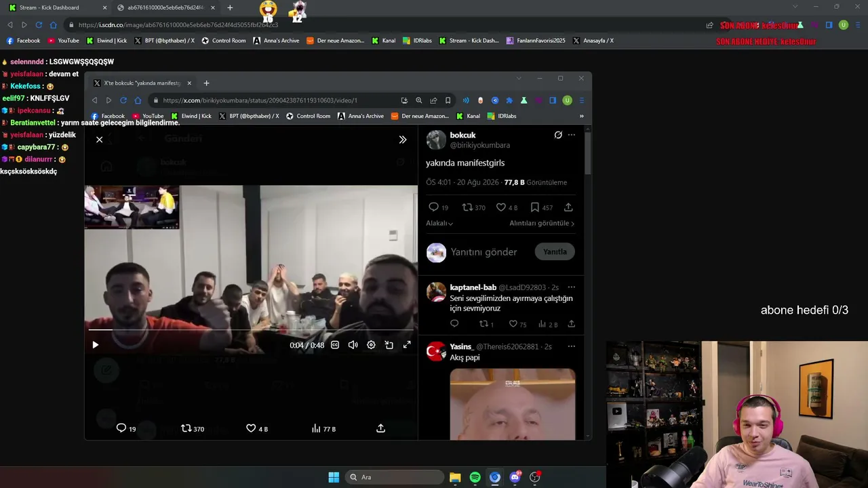This screenshot has width=868, height=488.
Task: Open the bokcuk profile name link
Action: point(462,135)
